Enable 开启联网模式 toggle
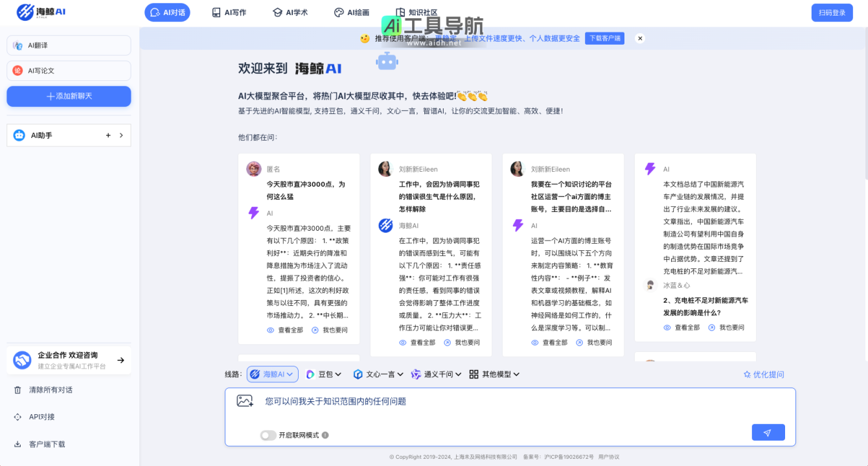Screen dimensions: 868x466 coord(268,435)
